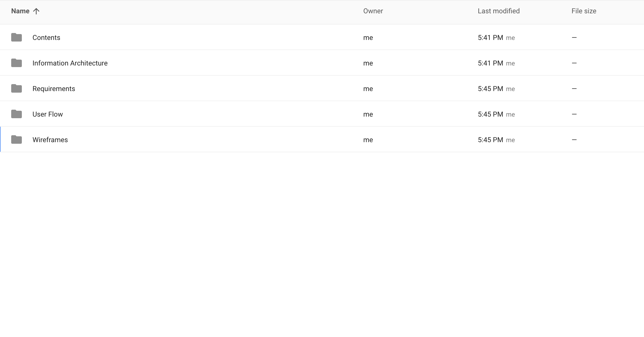Click the Information Architecture folder icon

point(17,63)
